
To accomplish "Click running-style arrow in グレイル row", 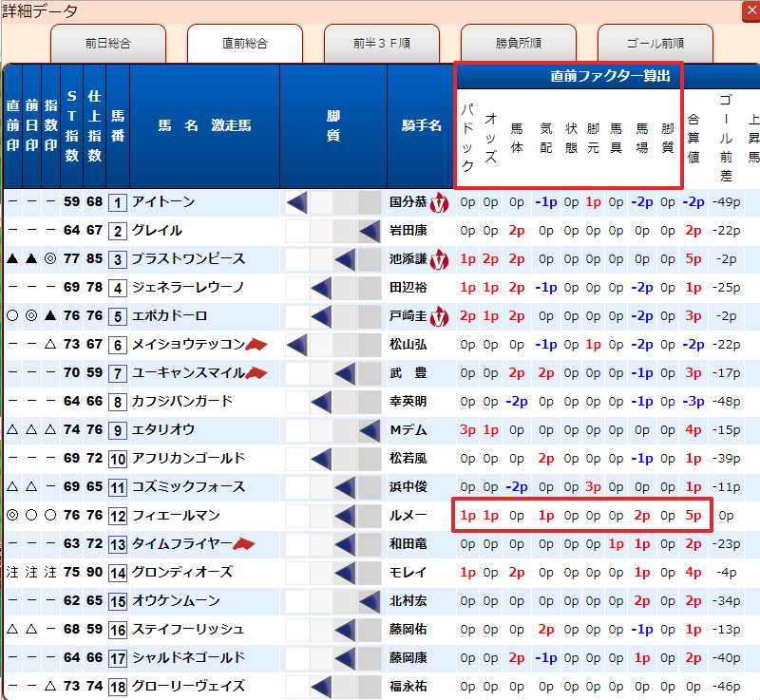I will point(370,231).
